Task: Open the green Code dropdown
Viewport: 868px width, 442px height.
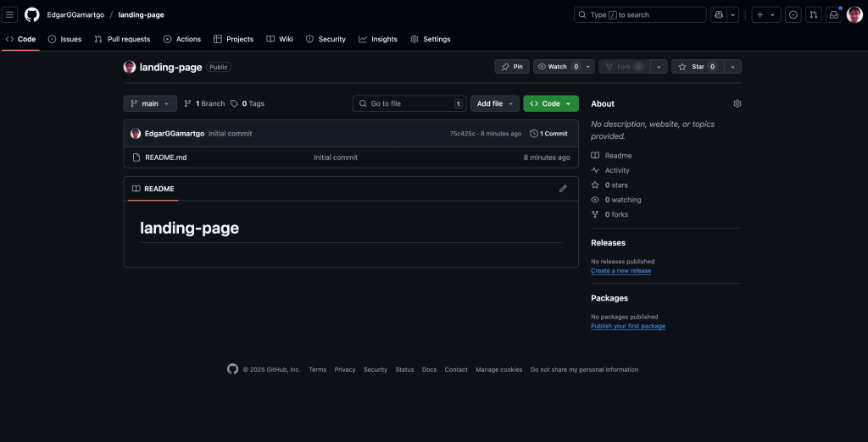Action: [x=550, y=103]
